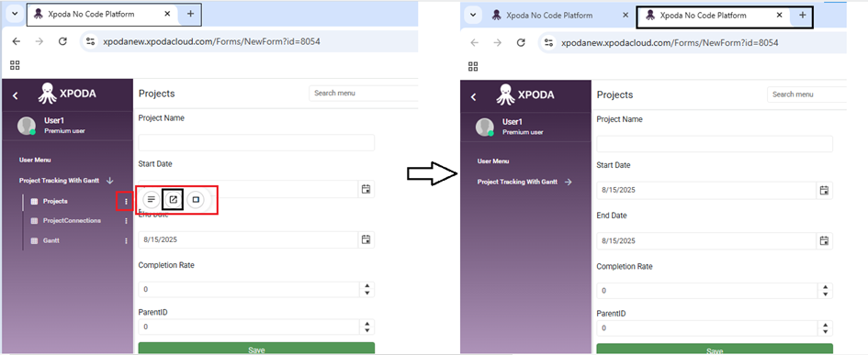
Task: Open tab search dropdown in right window
Action: (x=473, y=16)
